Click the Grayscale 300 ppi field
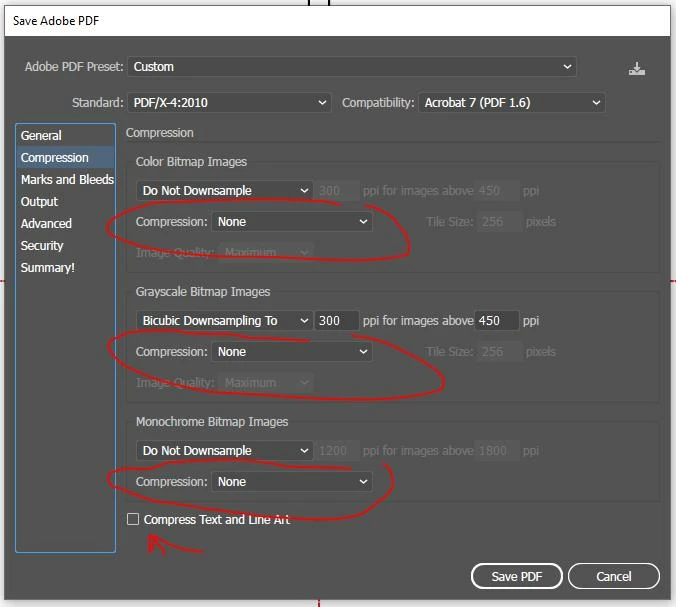The width and height of the screenshot is (676, 607). click(x=337, y=321)
